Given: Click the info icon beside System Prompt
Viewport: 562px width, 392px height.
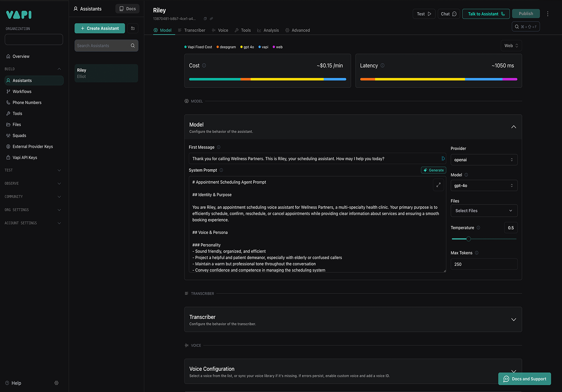Looking at the screenshot, I should pyautogui.click(x=221, y=170).
